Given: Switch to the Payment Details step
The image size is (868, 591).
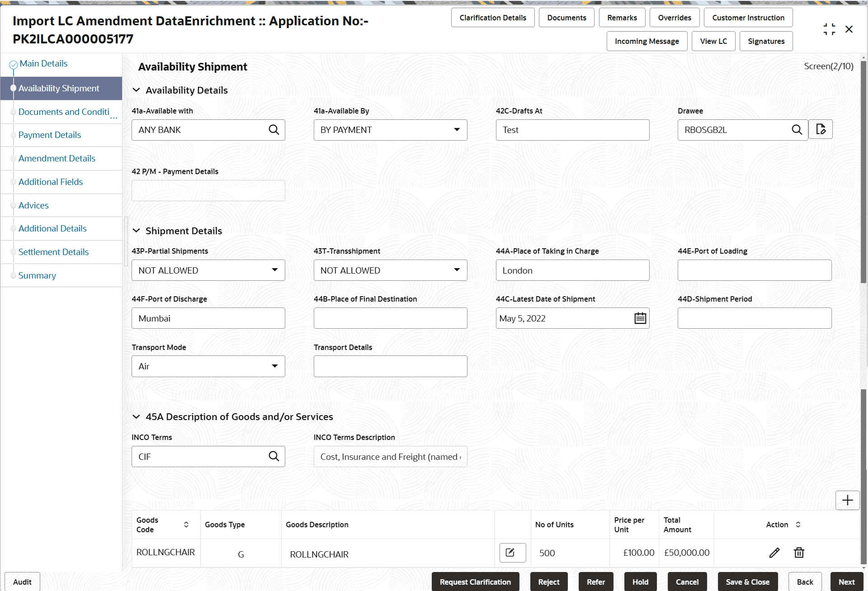Looking at the screenshot, I should (x=50, y=135).
